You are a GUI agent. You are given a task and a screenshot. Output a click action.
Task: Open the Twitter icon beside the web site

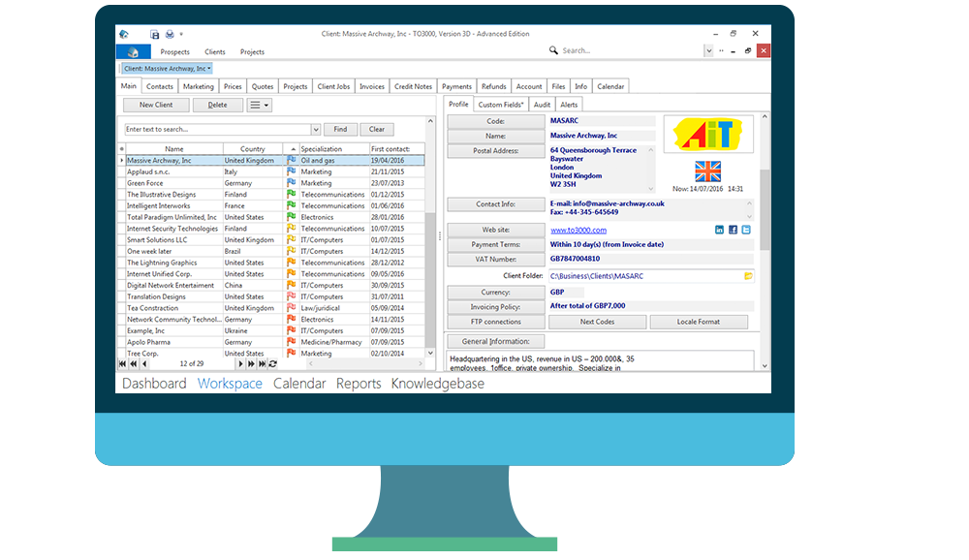click(746, 230)
